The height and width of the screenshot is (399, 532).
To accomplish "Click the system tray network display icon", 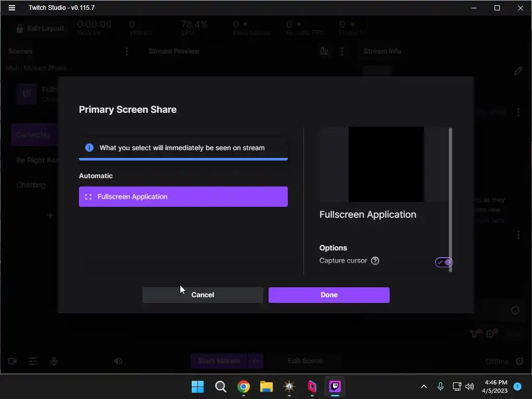I will pos(457,387).
